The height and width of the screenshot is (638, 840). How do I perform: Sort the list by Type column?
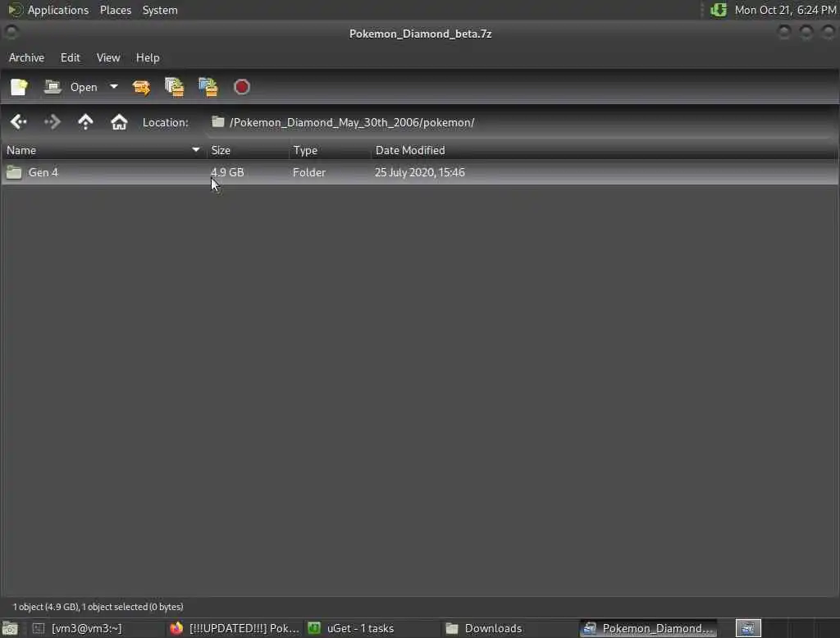(x=330, y=151)
